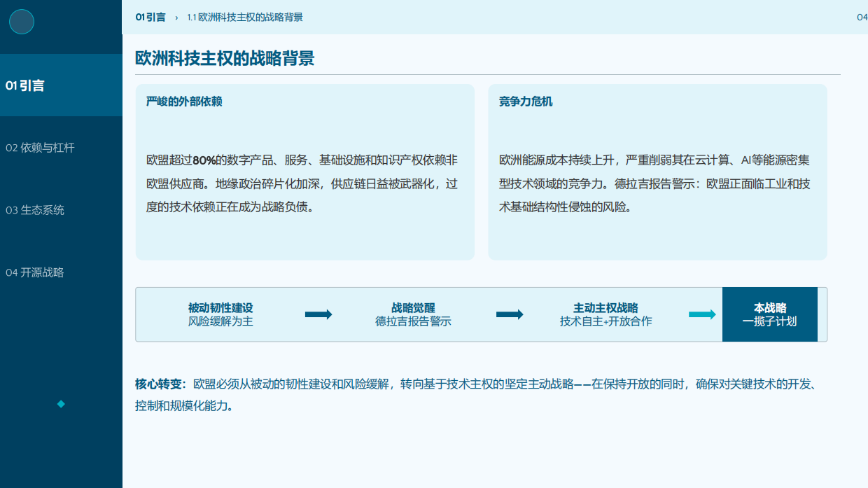Go to the 03 生态系统 sidebar section
The width and height of the screenshot is (868, 488).
point(35,210)
